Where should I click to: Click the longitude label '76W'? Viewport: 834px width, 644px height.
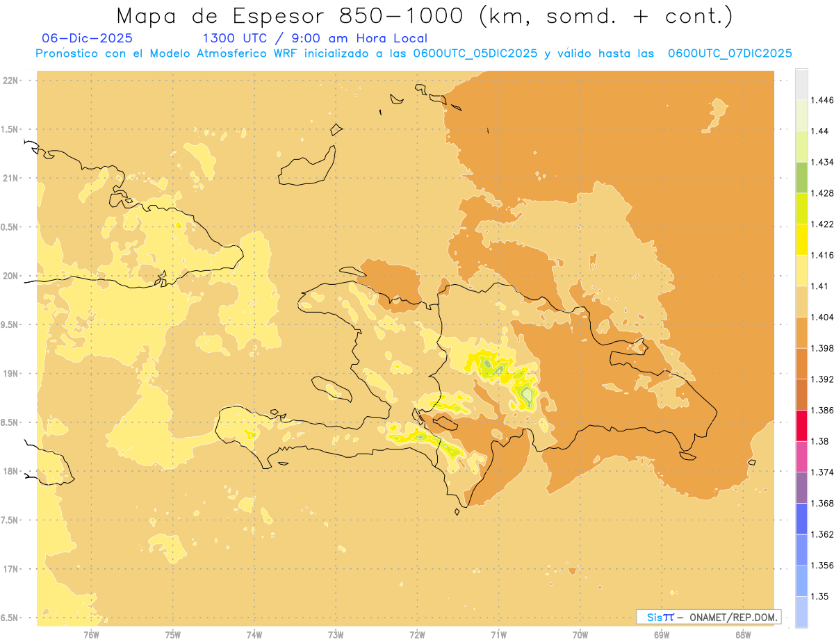tap(91, 634)
